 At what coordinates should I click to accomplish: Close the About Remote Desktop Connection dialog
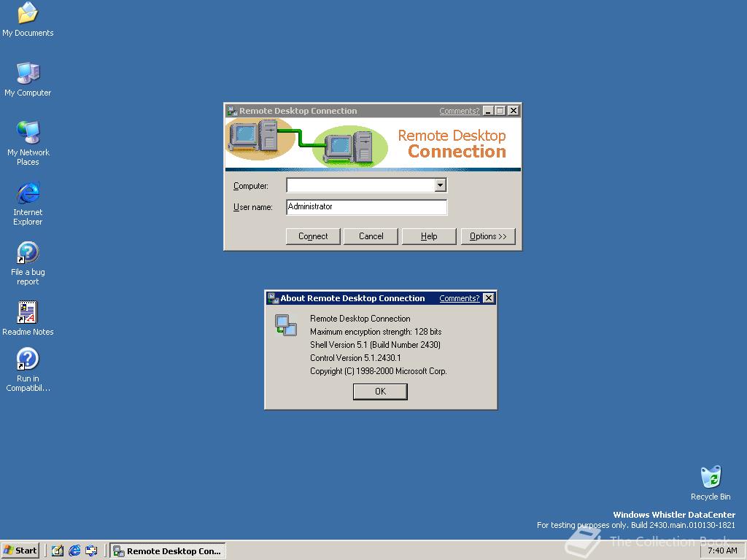coord(488,298)
